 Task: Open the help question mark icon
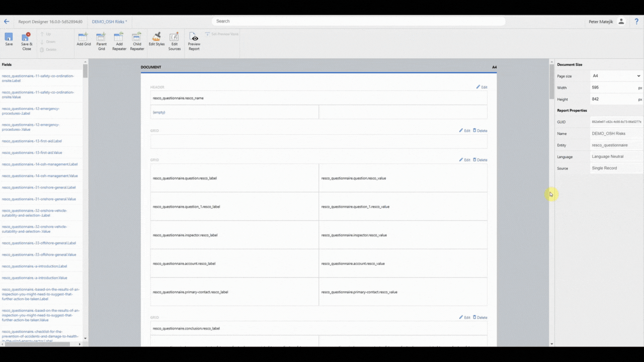pos(636,22)
